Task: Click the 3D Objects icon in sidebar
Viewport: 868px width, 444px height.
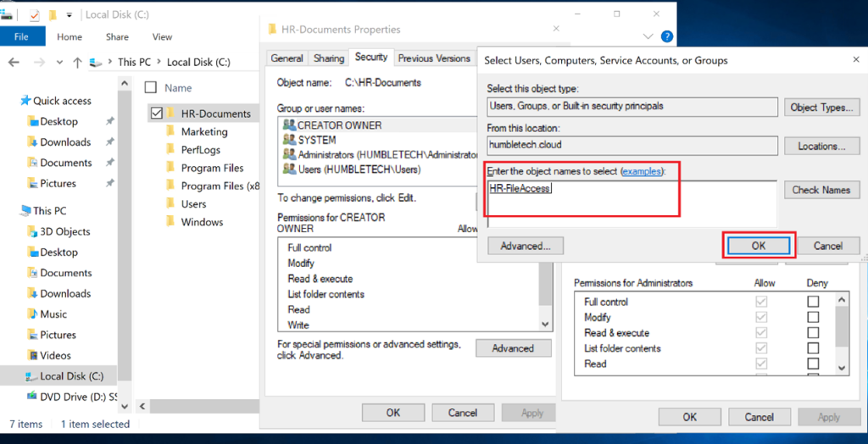Action: [x=32, y=231]
